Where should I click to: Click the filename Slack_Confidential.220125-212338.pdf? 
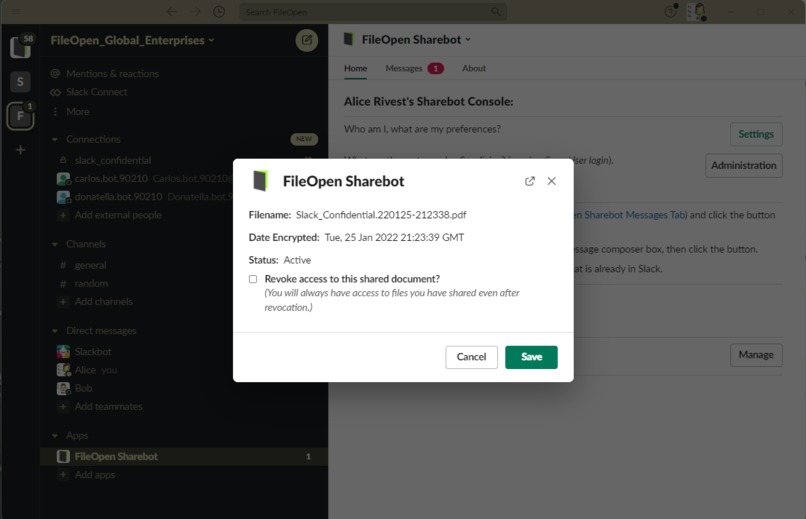(x=381, y=215)
